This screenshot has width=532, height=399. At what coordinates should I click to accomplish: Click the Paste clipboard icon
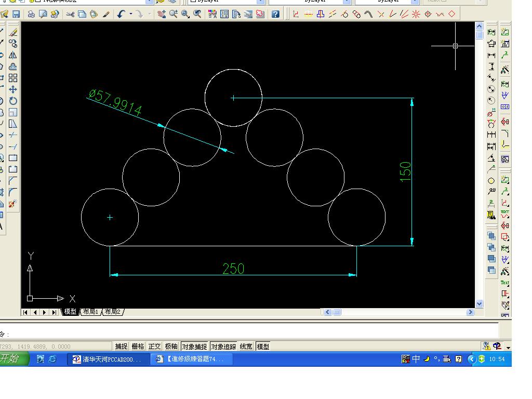[x=94, y=14]
